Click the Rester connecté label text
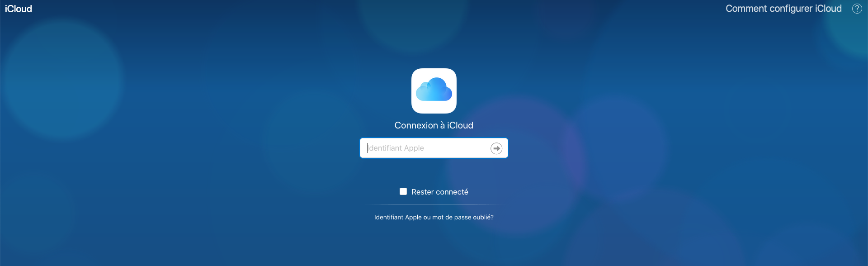Image resolution: width=868 pixels, height=266 pixels. 440,192
